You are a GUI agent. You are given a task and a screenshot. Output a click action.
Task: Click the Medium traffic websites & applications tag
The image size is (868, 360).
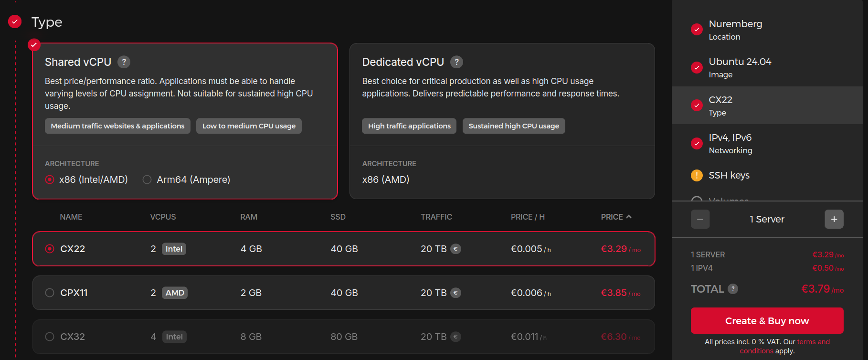[x=117, y=126]
